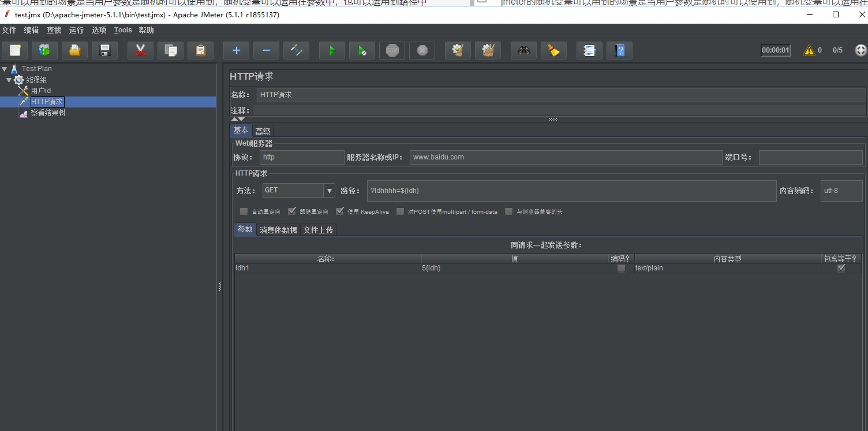
Task: Open the Templates icon in toolbar
Action: (x=44, y=50)
